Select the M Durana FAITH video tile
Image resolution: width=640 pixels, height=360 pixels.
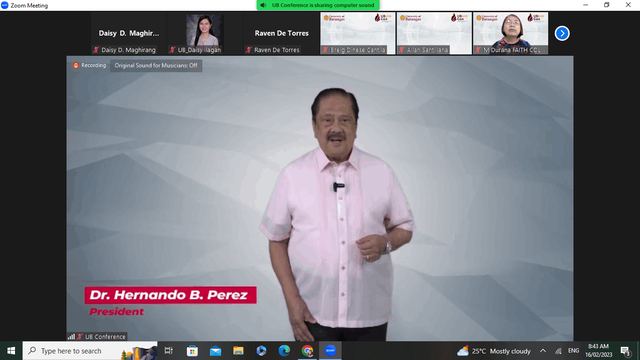[x=511, y=33]
